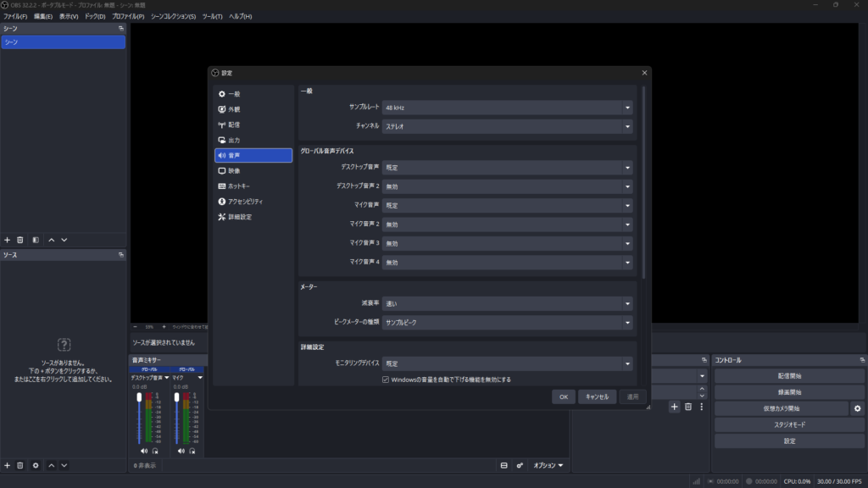The width and height of the screenshot is (868, 488).
Task: Mute デスクトップ音声 speaker icon in mixer
Action: click(144, 451)
